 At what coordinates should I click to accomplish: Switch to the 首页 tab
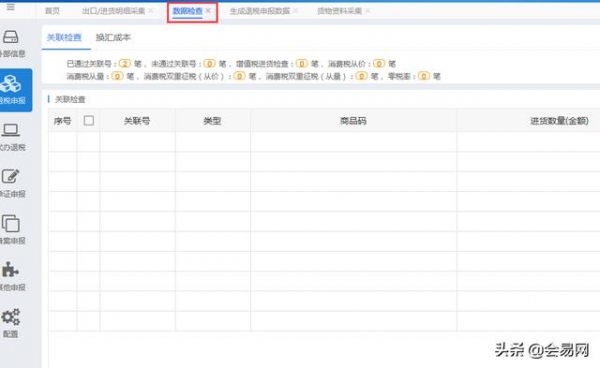(52, 11)
